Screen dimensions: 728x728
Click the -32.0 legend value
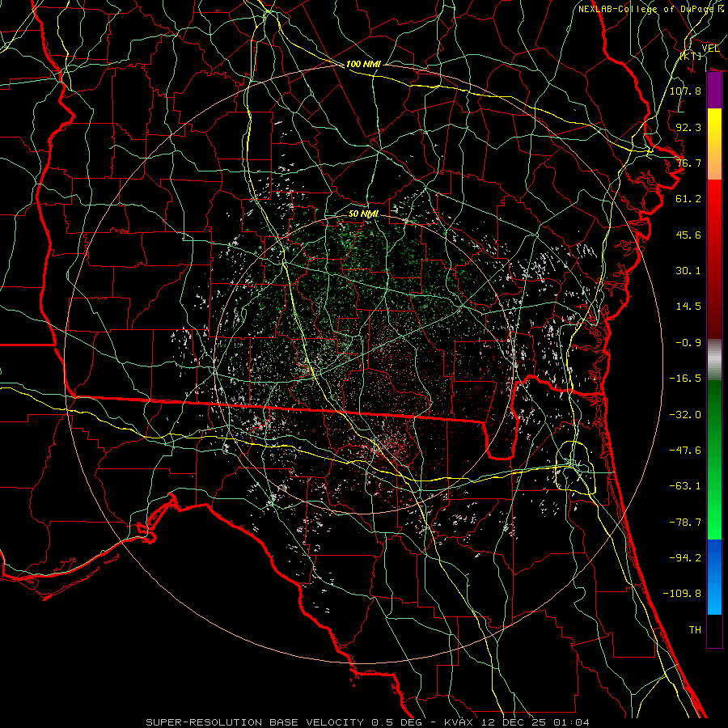[x=685, y=415]
